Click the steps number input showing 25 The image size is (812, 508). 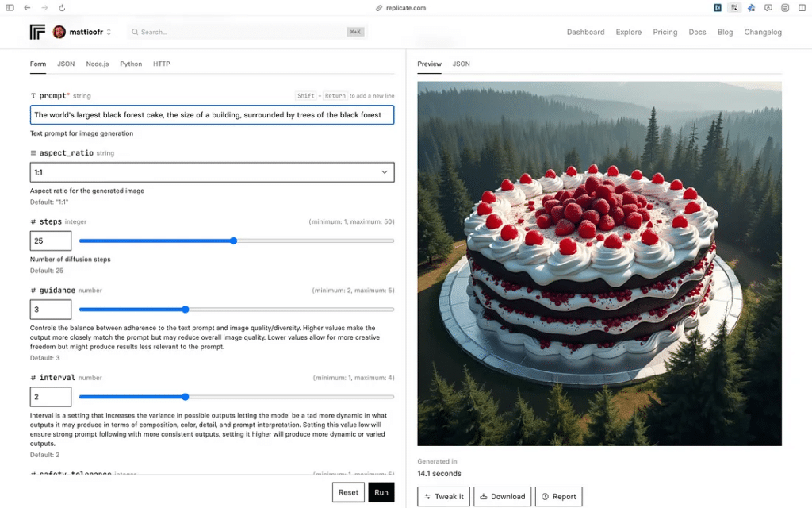[50, 241]
